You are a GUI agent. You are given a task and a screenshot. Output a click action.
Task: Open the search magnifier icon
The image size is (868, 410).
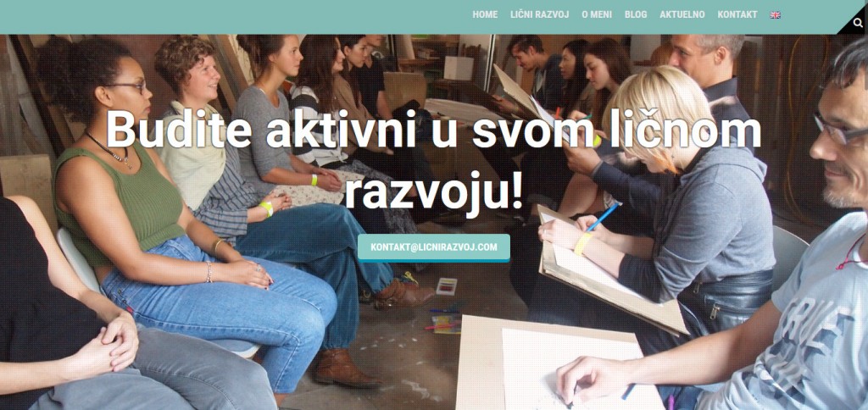(858, 23)
